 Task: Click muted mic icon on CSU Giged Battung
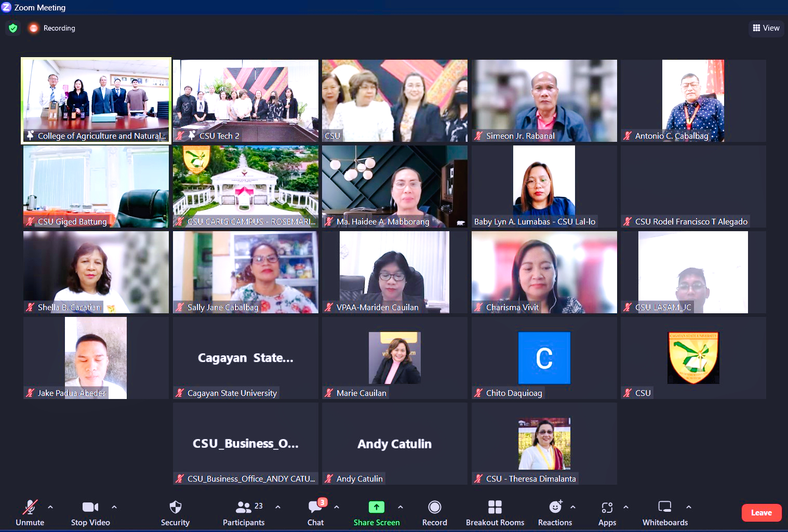pyautogui.click(x=30, y=222)
